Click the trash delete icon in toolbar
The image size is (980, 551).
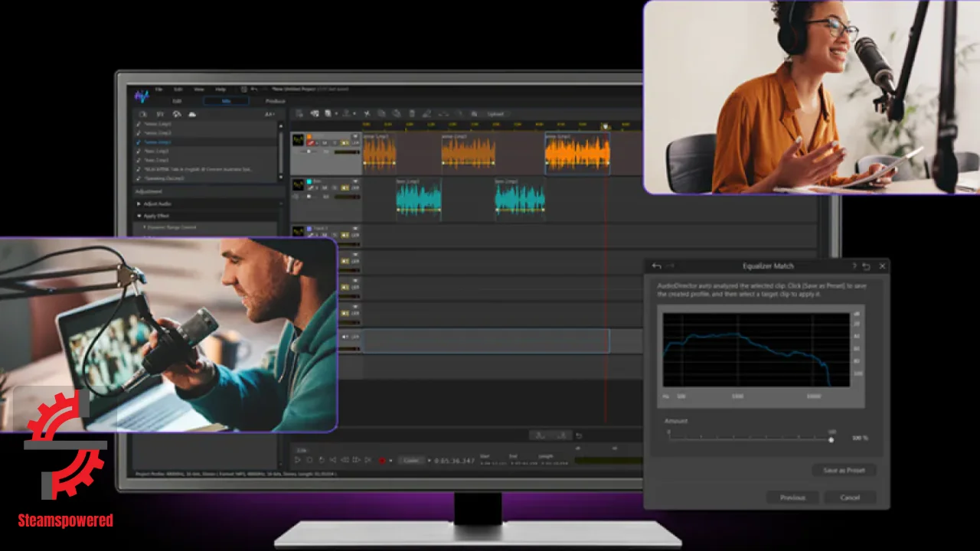(412, 113)
